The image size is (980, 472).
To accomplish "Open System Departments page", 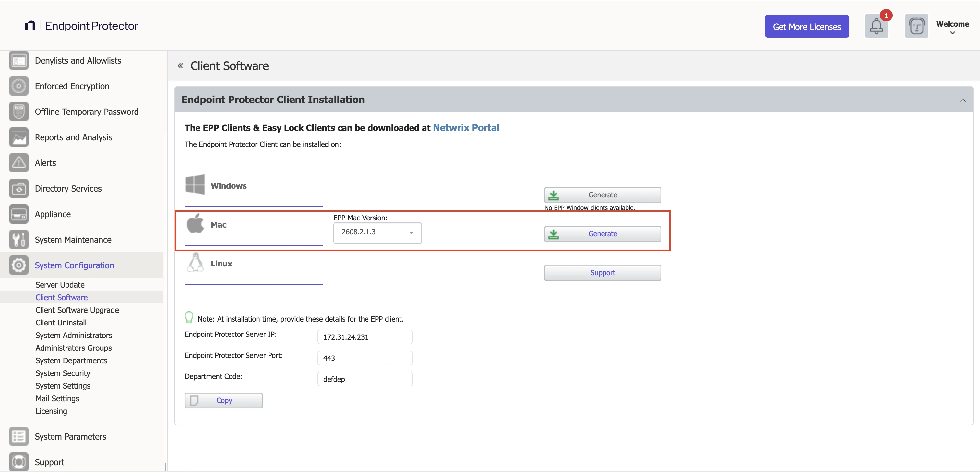I will click(71, 360).
